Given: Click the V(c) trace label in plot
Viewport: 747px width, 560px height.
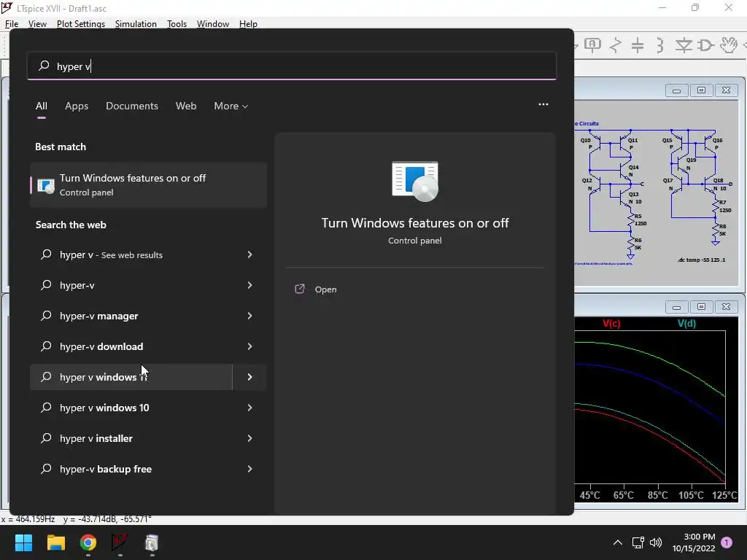Looking at the screenshot, I should pyautogui.click(x=611, y=323).
